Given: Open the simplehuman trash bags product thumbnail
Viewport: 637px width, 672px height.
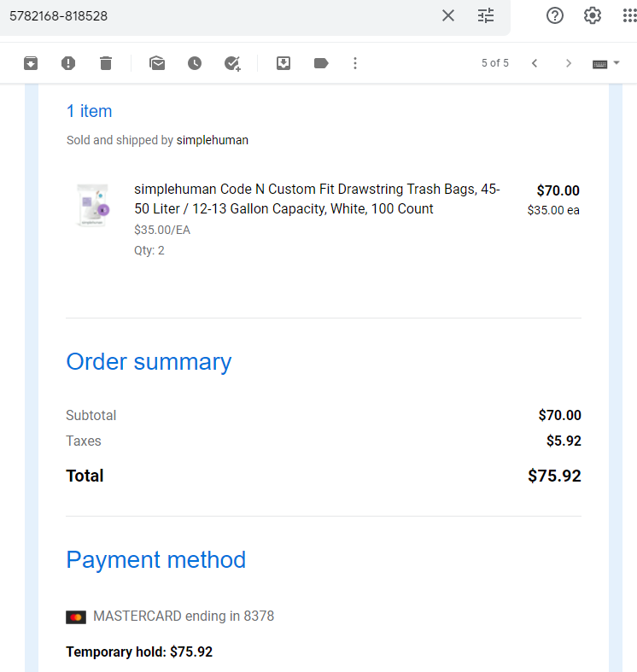Looking at the screenshot, I should pyautogui.click(x=92, y=205).
